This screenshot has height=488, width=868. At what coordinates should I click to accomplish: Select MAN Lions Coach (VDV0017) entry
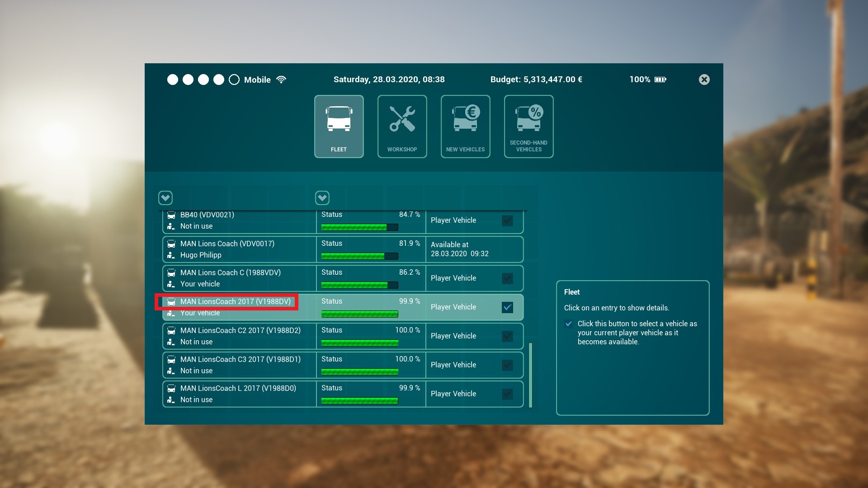343,249
